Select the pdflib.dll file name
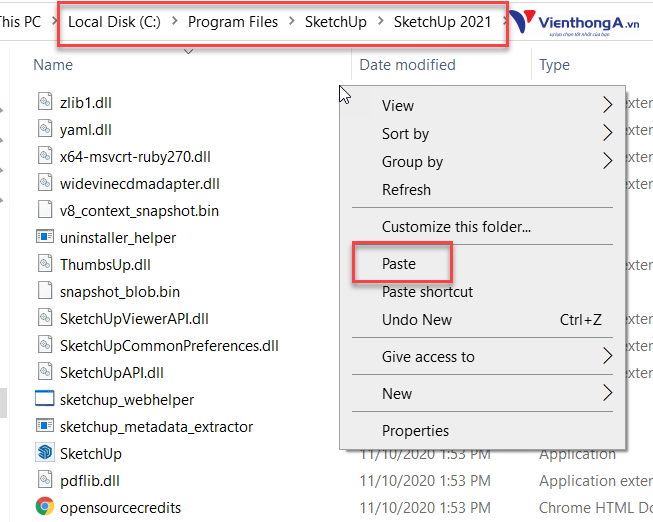Image resolution: width=653 pixels, height=522 pixels. pos(90,481)
